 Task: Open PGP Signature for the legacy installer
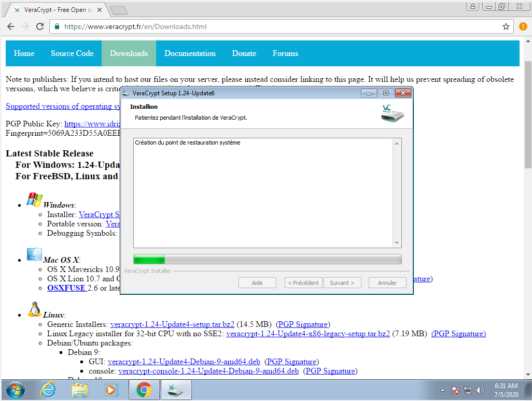point(458,334)
